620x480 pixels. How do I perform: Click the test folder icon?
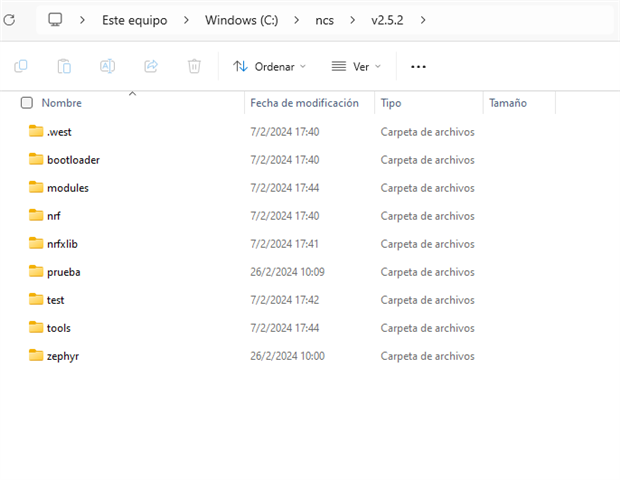click(x=36, y=299)
